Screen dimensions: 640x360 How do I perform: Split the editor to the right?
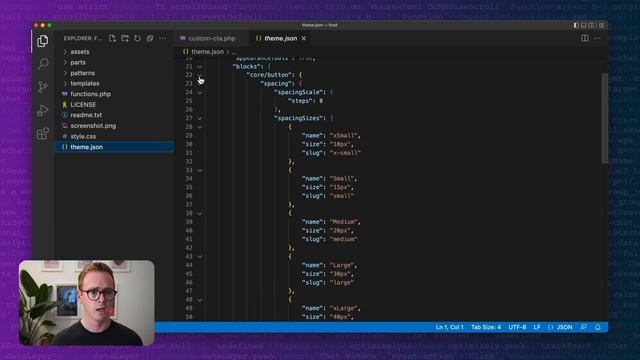585,38
